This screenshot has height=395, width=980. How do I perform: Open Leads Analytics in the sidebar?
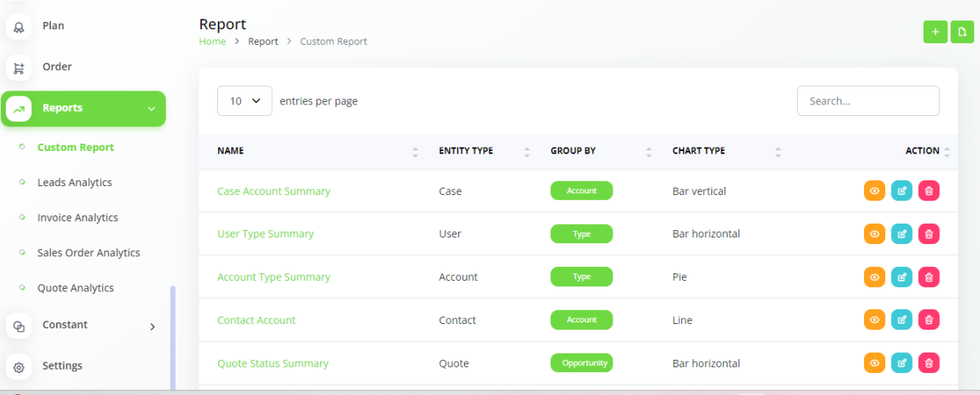(x=74, y=183)
